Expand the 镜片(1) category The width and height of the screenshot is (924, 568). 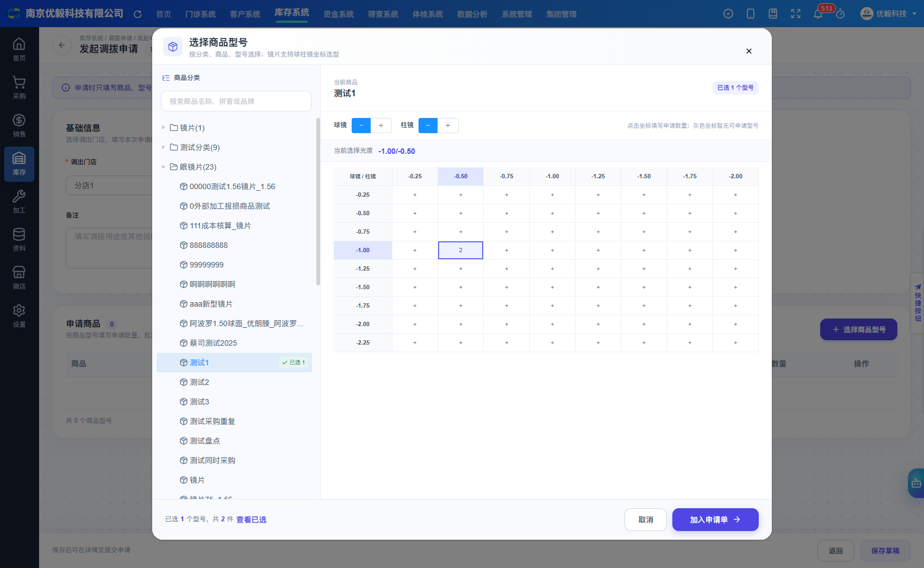click(x=163, y=128)
